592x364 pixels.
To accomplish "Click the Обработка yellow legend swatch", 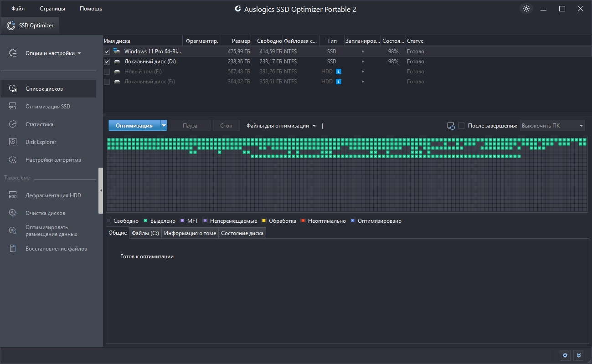I will (x=264, y=221).
